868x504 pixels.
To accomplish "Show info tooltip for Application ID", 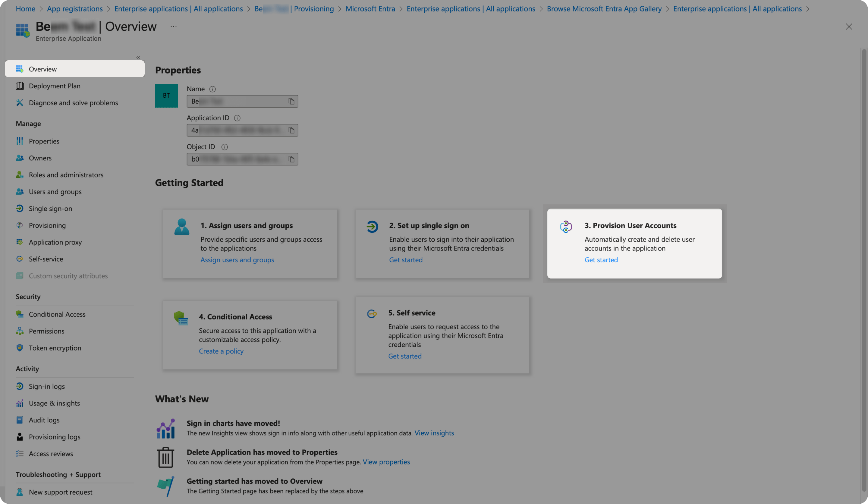I will click(237, 118).
